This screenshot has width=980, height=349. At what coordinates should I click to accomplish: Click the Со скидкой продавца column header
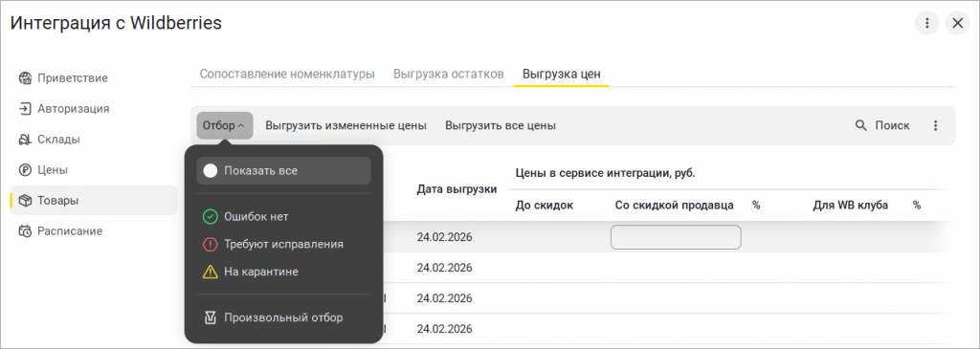click(675, 205)
